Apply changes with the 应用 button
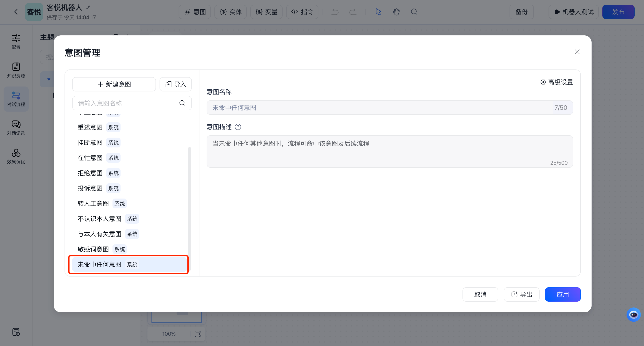 coord(563,294)
